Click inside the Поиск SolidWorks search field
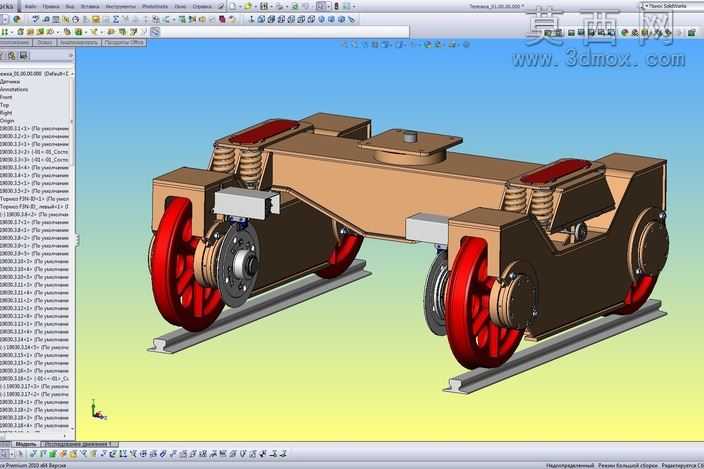The width and height of the screenshot is (704, 469). coord(673,6)
